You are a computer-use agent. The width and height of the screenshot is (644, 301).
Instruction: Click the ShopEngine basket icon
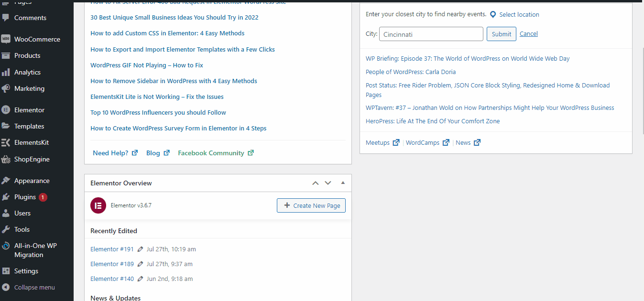click(x=6, y=159)
